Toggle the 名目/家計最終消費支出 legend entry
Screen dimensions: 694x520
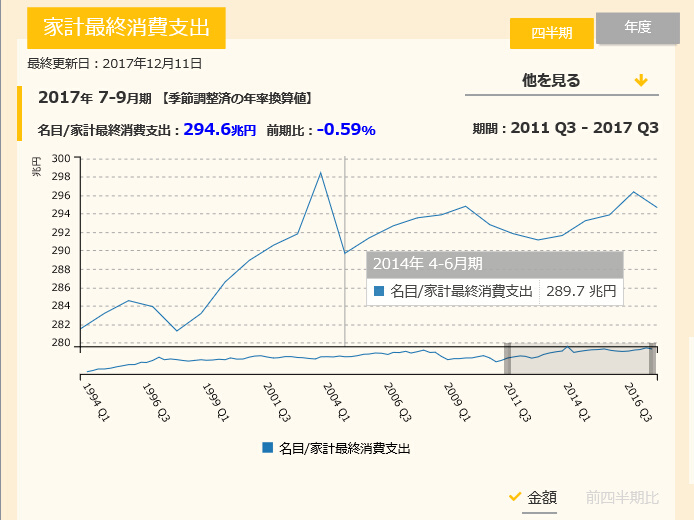pyautogui.click(x=336, y=448)
